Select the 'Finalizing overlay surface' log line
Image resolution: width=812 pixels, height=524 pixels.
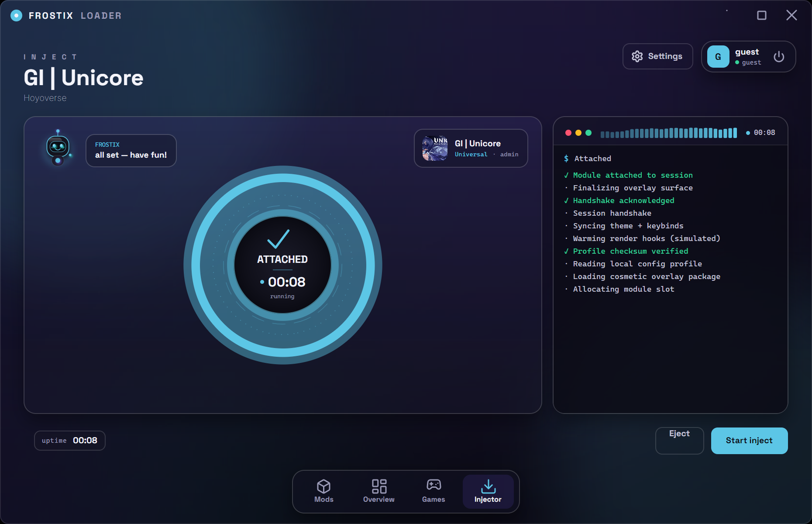click(x=629, y=188)
